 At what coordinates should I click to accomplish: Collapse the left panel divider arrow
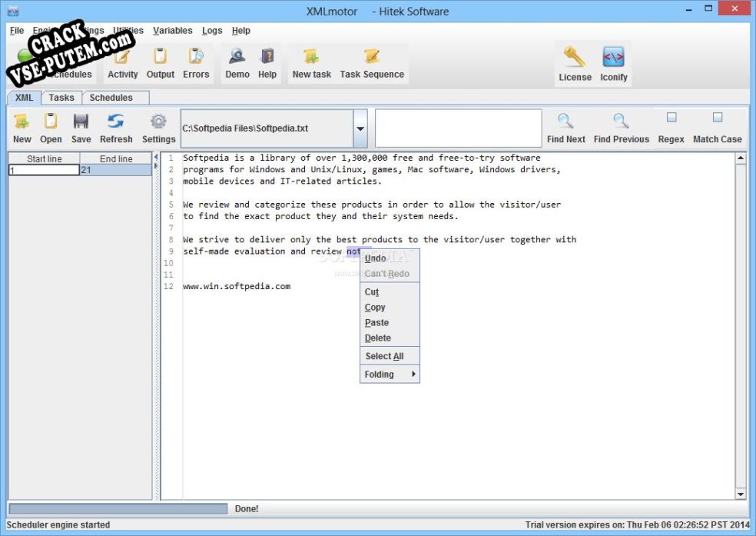coord(156,158)
